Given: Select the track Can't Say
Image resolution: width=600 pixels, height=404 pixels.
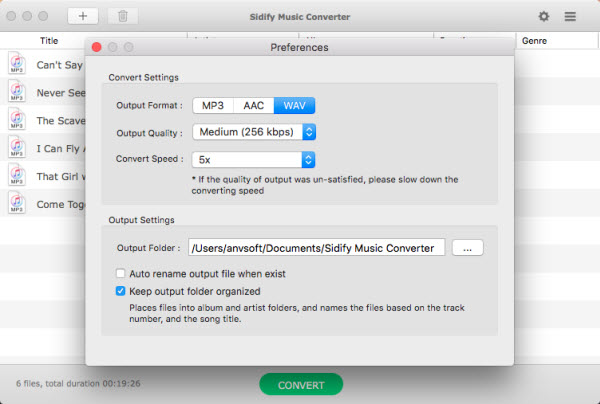Looking at the screenshot, I should [x=59, y=65].
